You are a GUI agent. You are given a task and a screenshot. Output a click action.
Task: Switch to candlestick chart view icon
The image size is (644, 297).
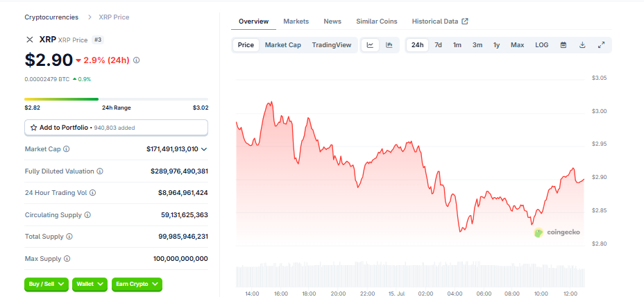[389, 45]
